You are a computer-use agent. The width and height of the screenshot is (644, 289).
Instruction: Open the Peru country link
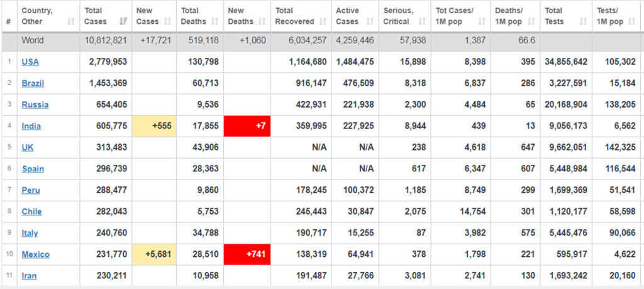31,190
